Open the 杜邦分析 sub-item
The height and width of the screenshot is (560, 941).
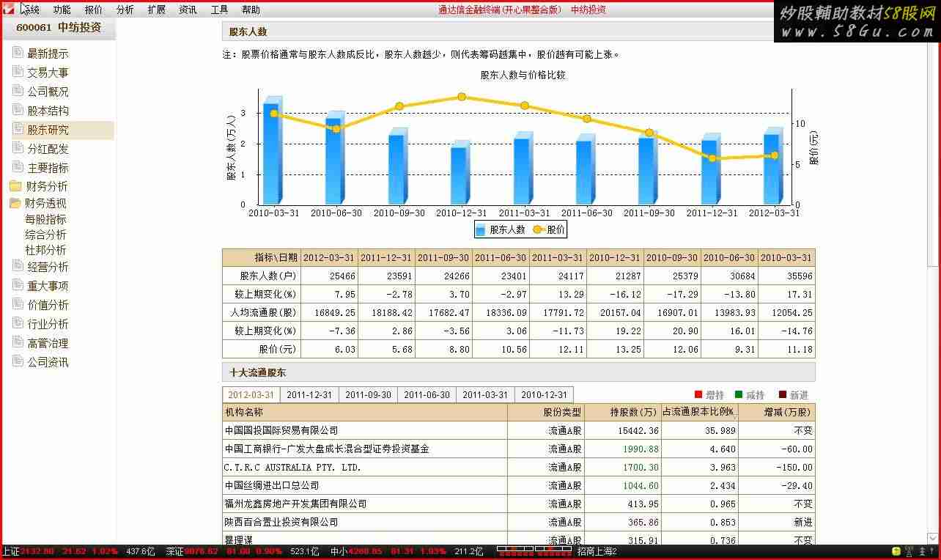coord(45,250)
